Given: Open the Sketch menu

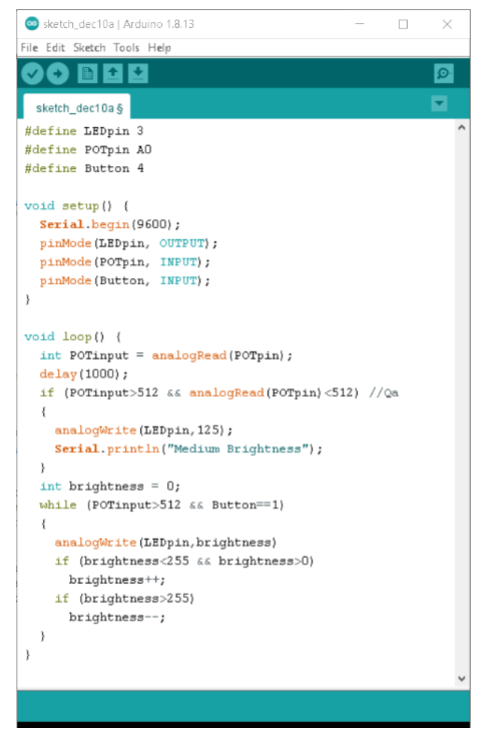Looking at the screenshot, I should (x=89, y=48).
